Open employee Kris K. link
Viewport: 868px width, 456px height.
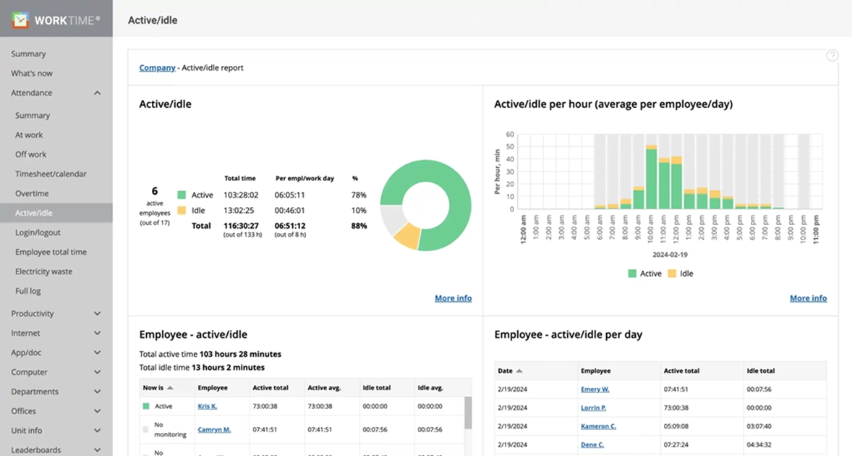(x=207, y=407)
